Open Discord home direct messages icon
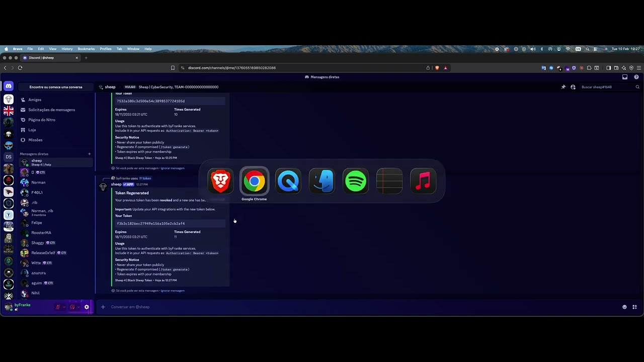The width and height of the screenshot is (644, 362). coord(9,86)
